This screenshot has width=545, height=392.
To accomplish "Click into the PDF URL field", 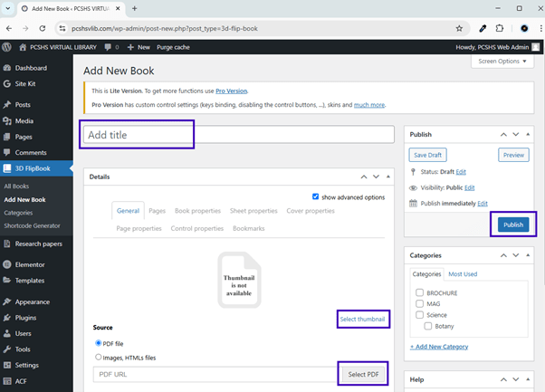I will point(216,374).
